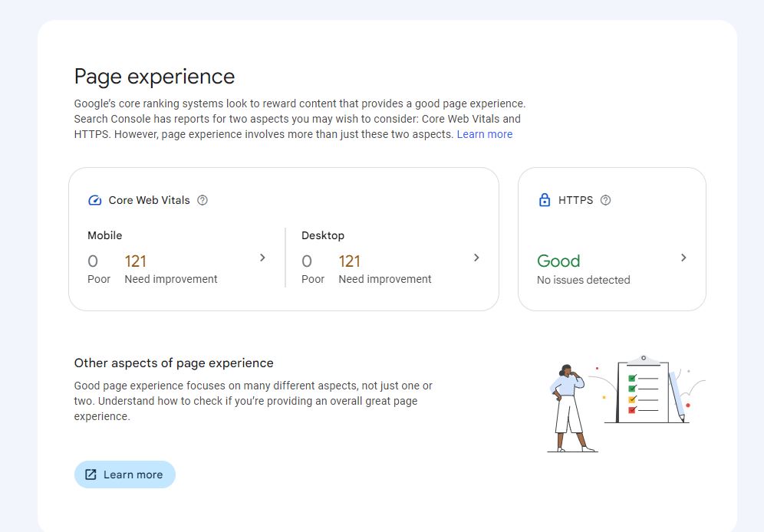
Task: Click the checklist clipboard illustration
Action: click(642, 389)
